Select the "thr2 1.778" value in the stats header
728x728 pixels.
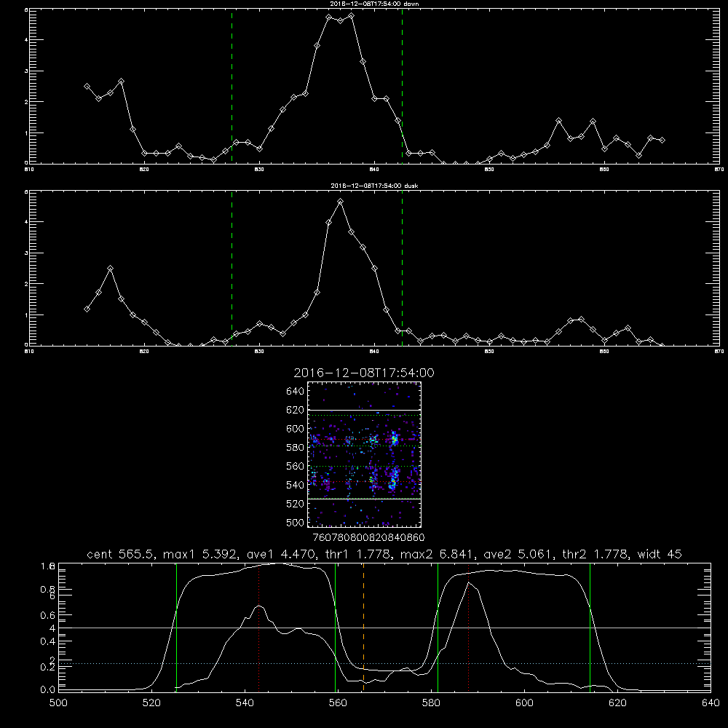pos(596,554)
